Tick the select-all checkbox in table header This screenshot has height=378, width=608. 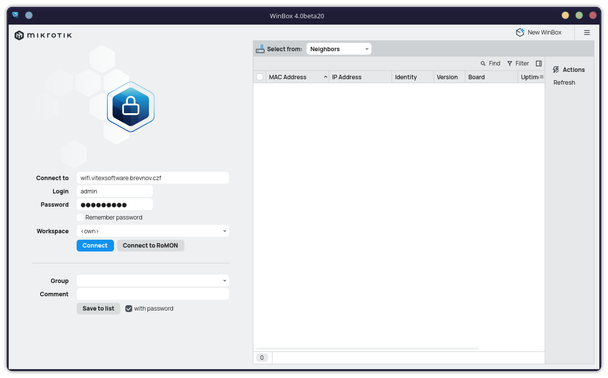(x=260, y=77)
